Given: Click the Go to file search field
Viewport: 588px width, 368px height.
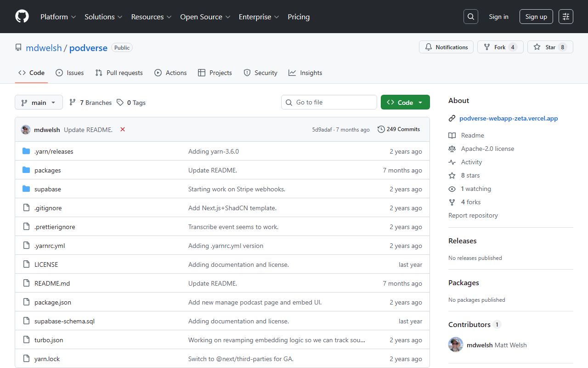Looking at the screenshot, I should click(x=329, y=102).
